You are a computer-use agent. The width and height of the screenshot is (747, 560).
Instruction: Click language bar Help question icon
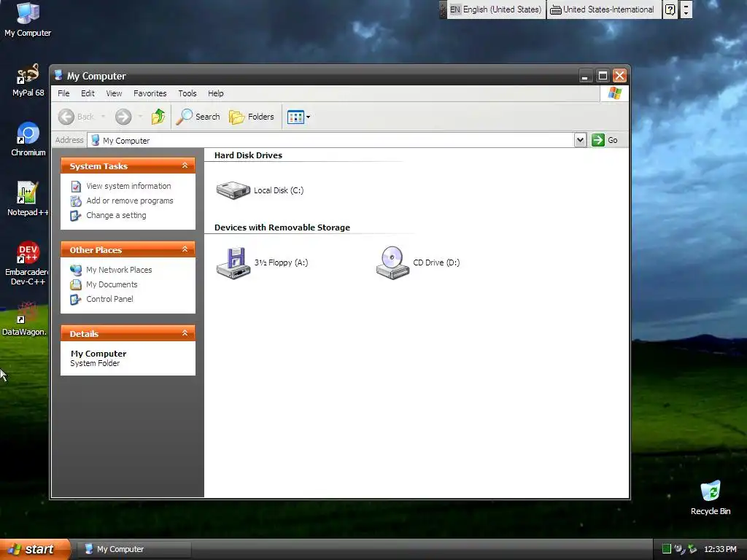click(x=670, y=9)
